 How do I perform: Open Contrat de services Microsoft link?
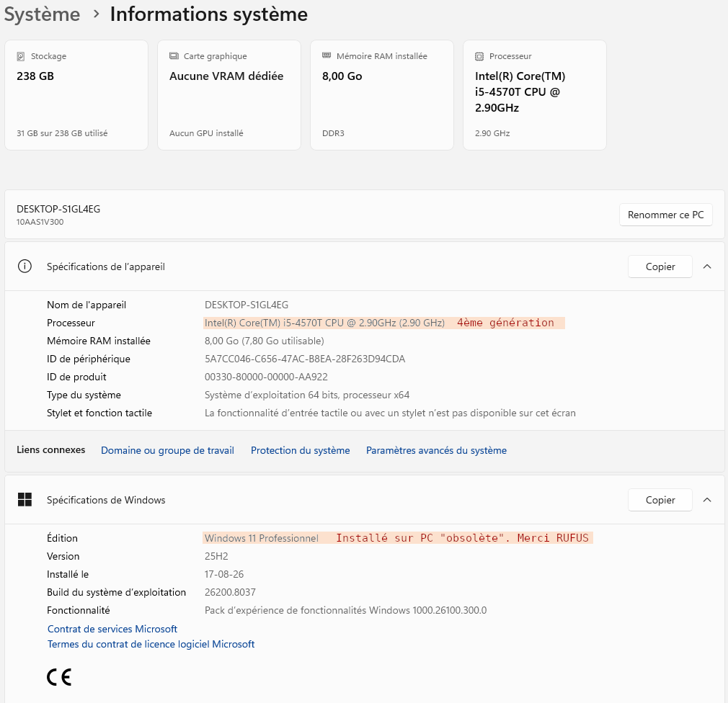click(112, 629)
